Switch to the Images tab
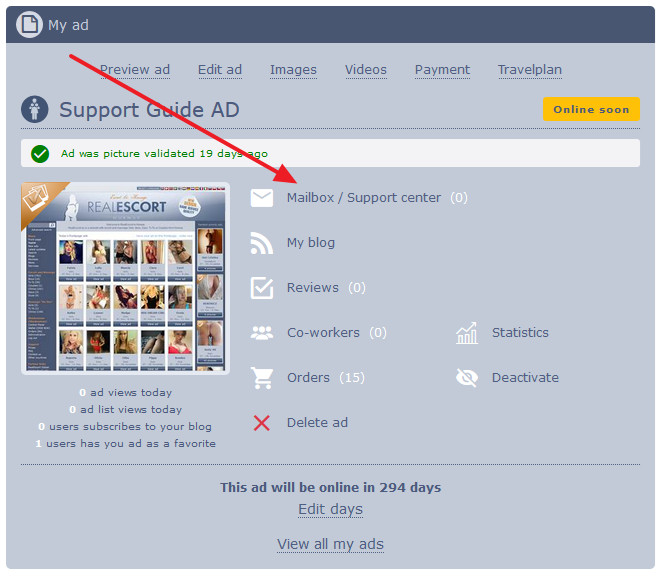The width and height of the screenshot is (660, 575). pyautogui.click(x=293, y=69)
